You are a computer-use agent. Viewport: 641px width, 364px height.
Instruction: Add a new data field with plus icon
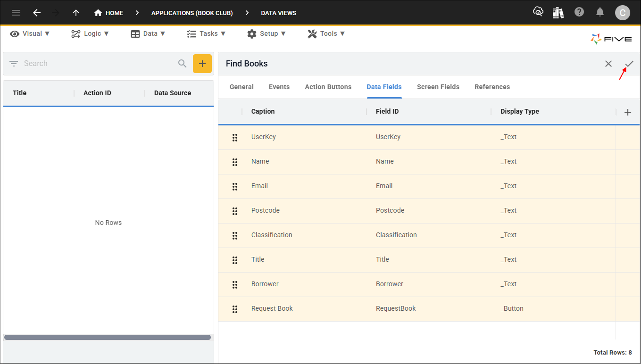627,112
